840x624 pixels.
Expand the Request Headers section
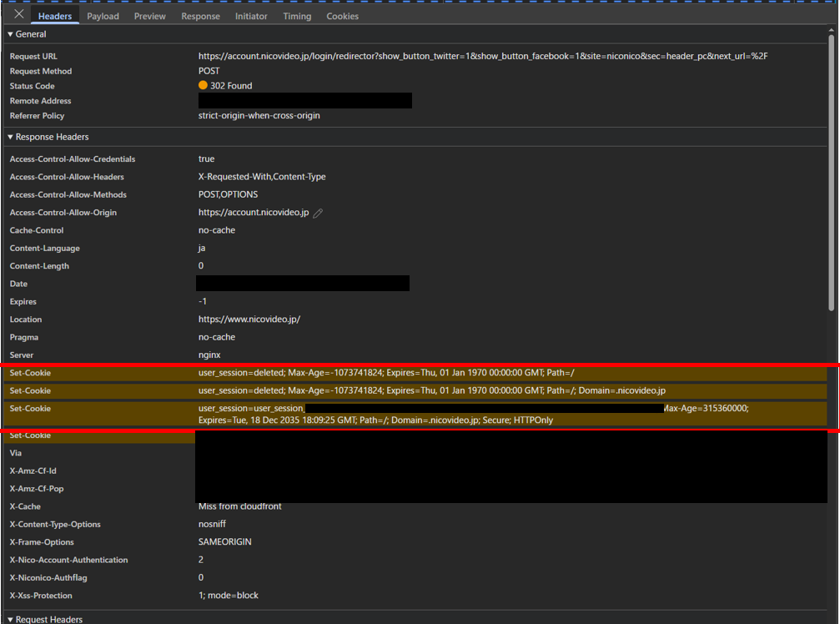(x=11, y=619)
